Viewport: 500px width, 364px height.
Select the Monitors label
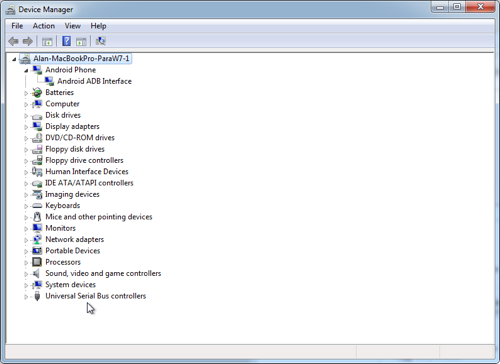[x=61, y=228]
